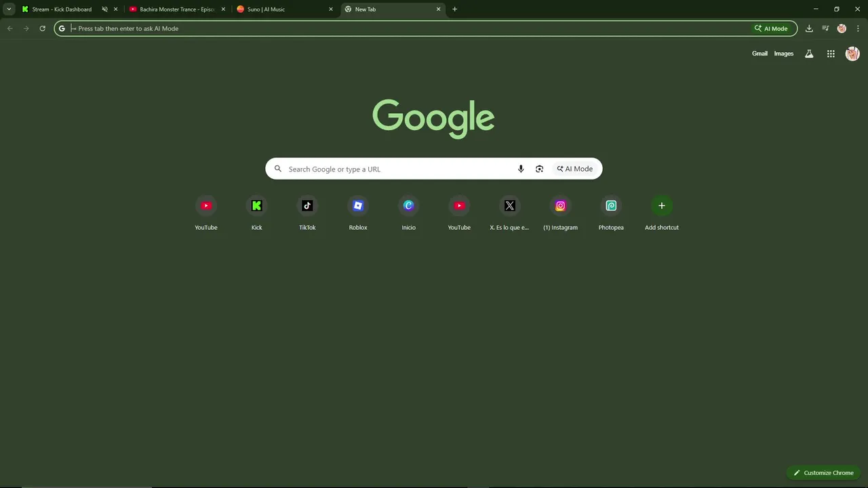Click the browser back arrow
Screen dimensions: 868x488
click(9, 28)
